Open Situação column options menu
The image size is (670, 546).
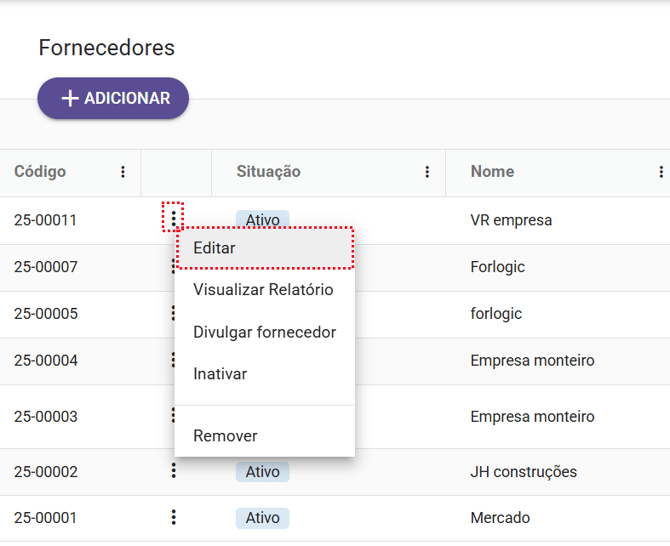pos(427,172)
